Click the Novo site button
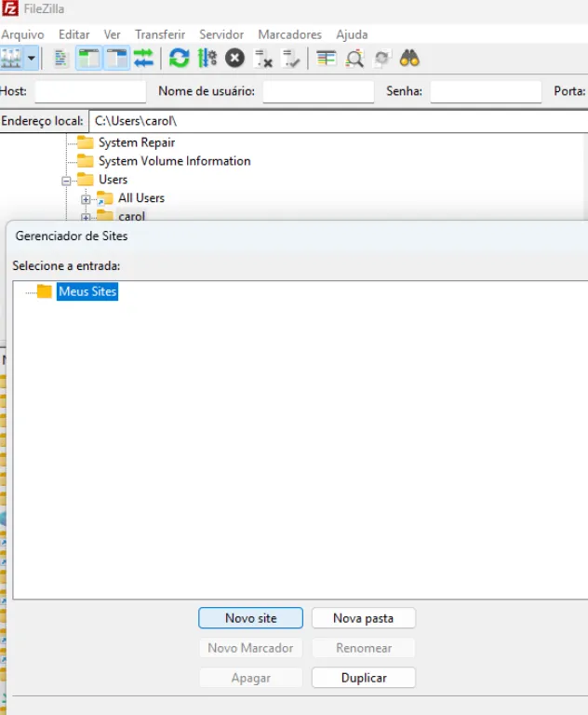 pyautogui.click(x=250, y=618)
